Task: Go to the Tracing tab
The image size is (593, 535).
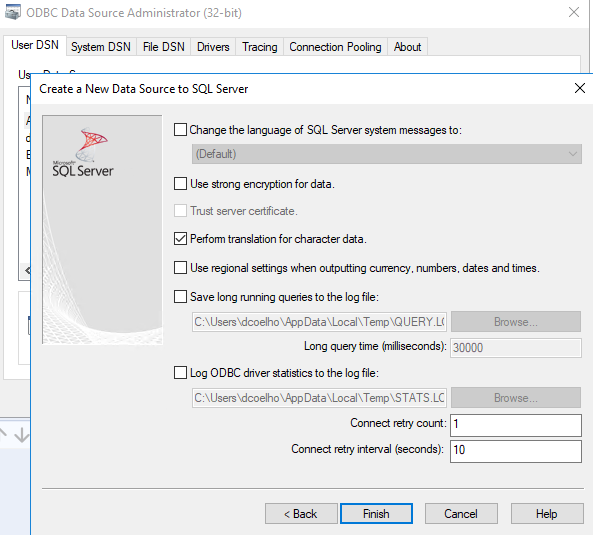Action: pyautogui.click(x=259, y=47)
